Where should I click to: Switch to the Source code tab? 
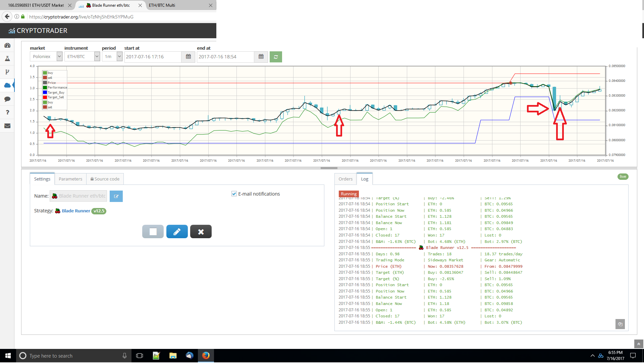tap(105, 179)
